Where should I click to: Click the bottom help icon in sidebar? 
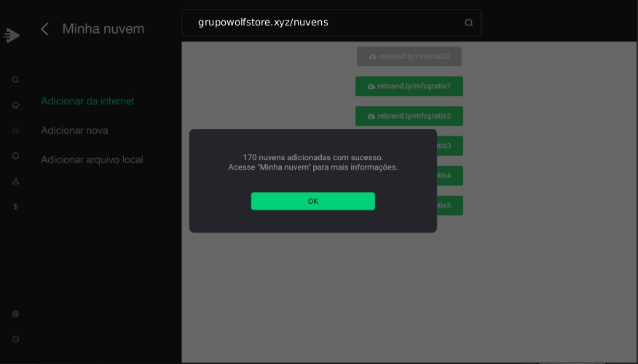click(15, 339)
